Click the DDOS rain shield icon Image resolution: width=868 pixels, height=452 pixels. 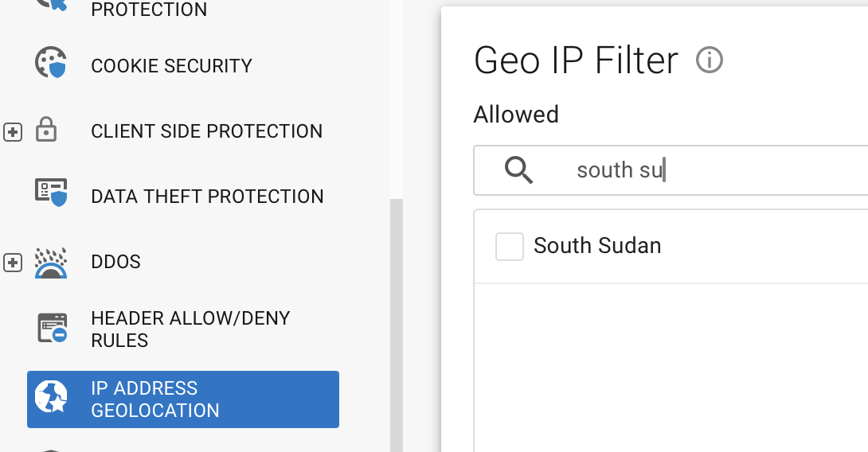click(51, 263)
